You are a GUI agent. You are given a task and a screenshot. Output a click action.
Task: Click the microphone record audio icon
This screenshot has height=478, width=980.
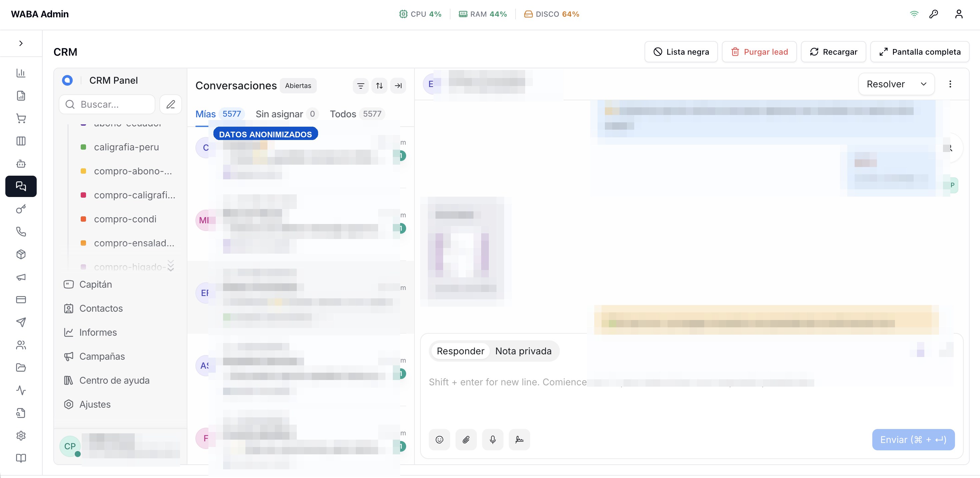tap(493, 440)
